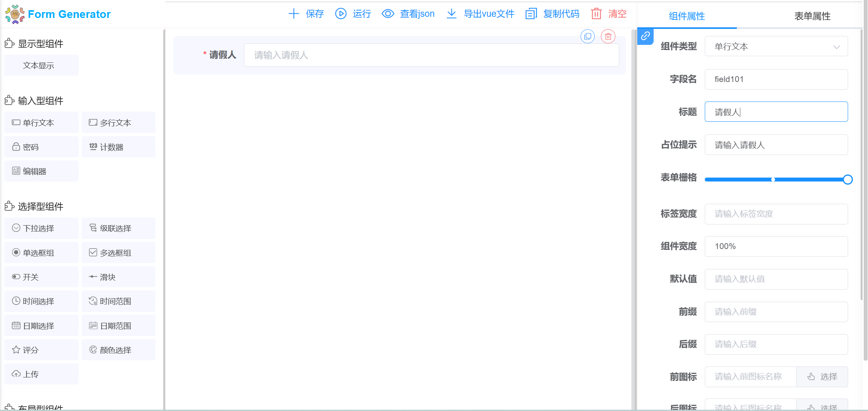Switch to the 表单属性 tab

[812, 16]
